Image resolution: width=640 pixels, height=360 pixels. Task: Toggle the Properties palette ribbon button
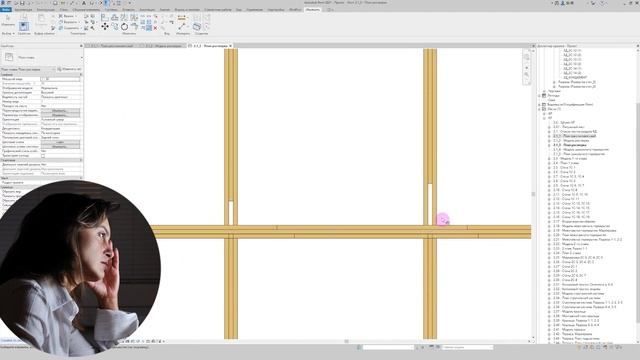24,27
